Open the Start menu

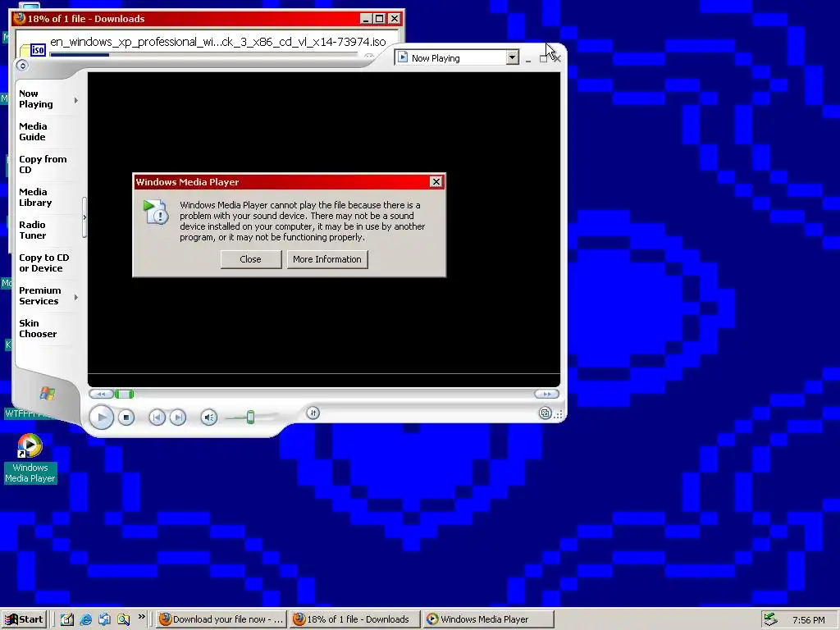coord(24,619)
